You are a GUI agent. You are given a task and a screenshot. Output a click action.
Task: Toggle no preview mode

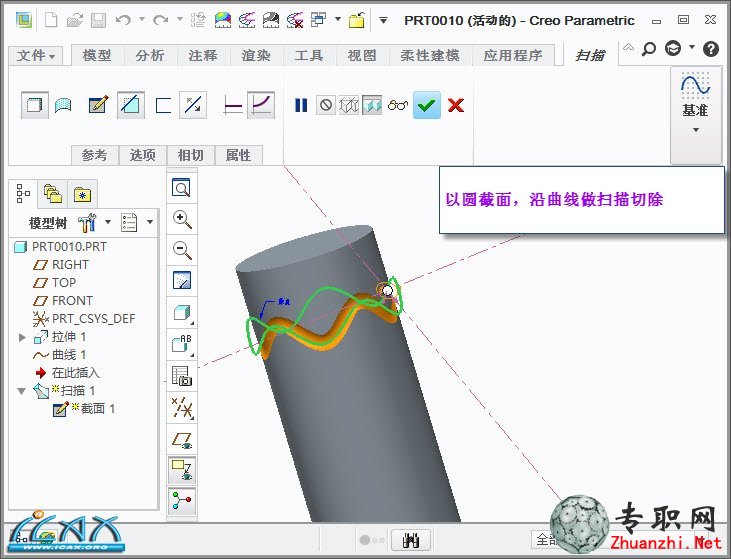point(326,105)
